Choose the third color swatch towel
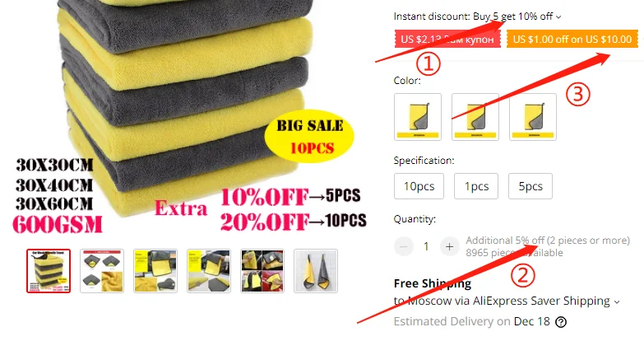644x341 pixels. pyautogui.click(x=533, y=117)
